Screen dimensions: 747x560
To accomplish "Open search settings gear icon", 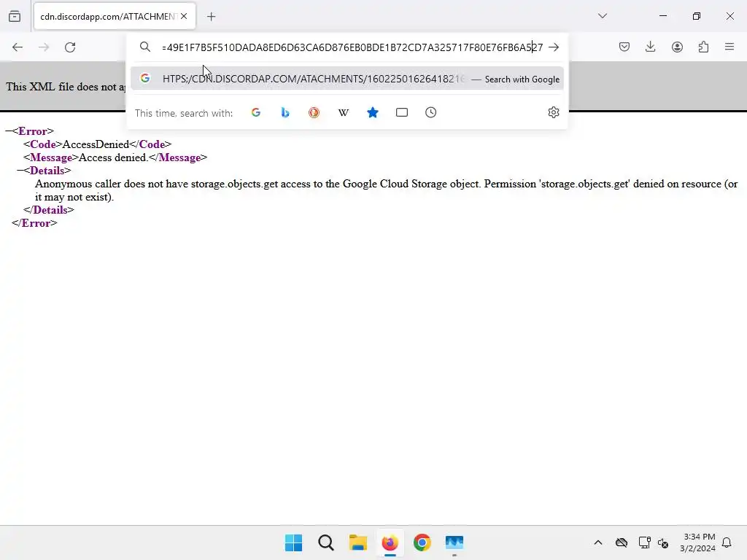I will tap(554, 112).
